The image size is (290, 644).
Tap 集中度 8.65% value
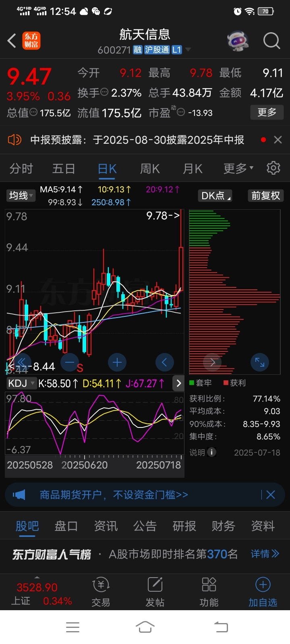click(268, 436)
